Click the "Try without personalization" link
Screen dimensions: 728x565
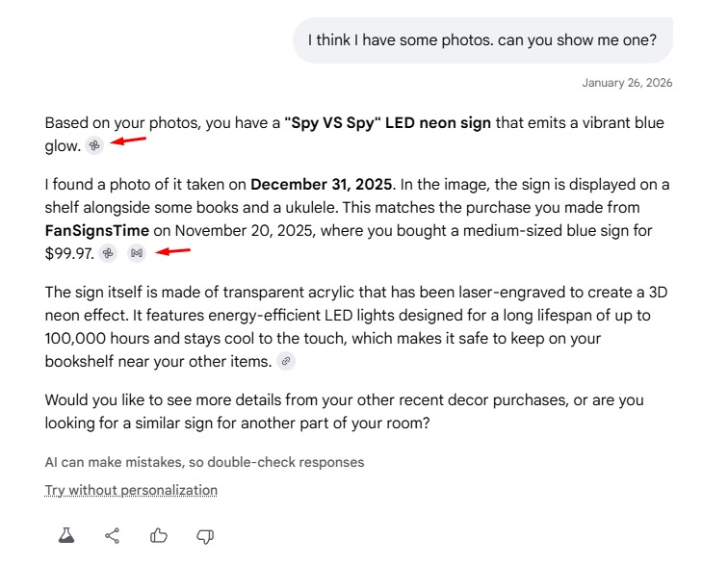[x=131, y=490]
